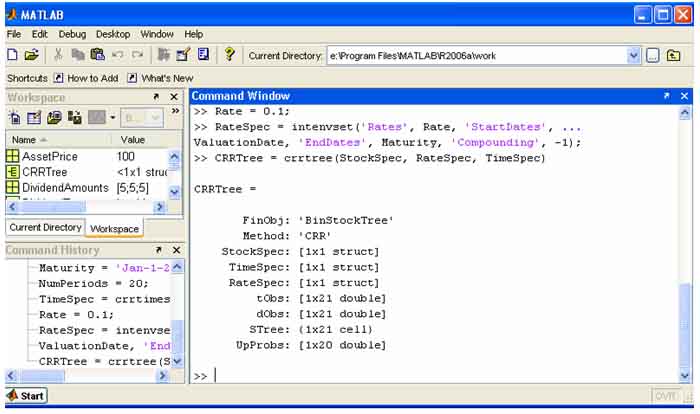Close the Command History panel
The height and width of the screenshot is (414, 700).
click(x=176, y=250)
